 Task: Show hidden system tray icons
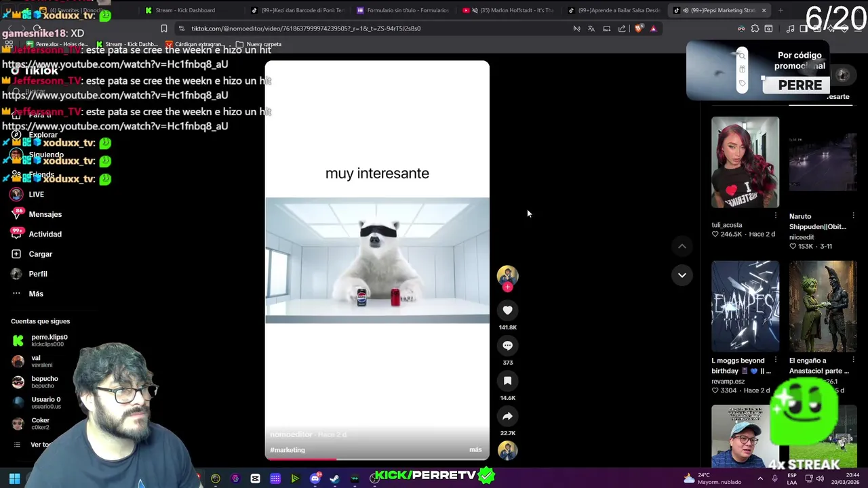[x=759, y=479]
